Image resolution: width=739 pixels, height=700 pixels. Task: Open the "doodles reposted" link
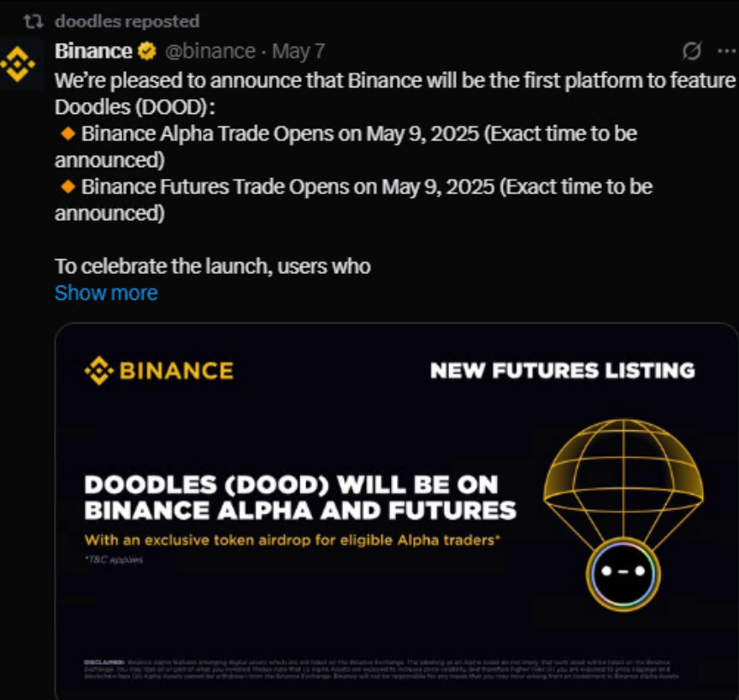127,21
